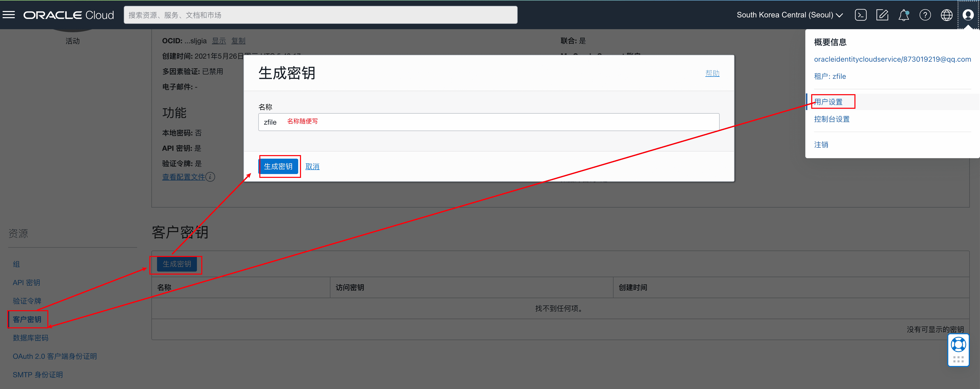Click the user profile avatar icon

coord(968,15)
